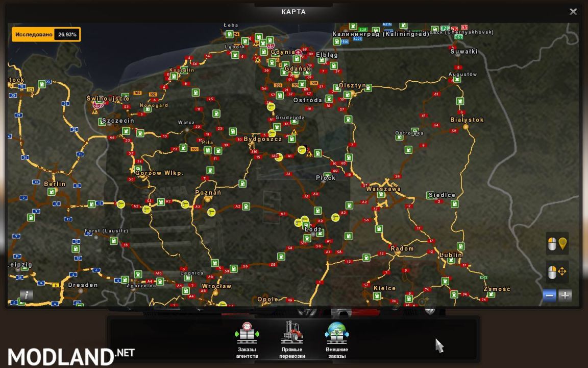Click the gas station icon below Berlin

point(51,192)
